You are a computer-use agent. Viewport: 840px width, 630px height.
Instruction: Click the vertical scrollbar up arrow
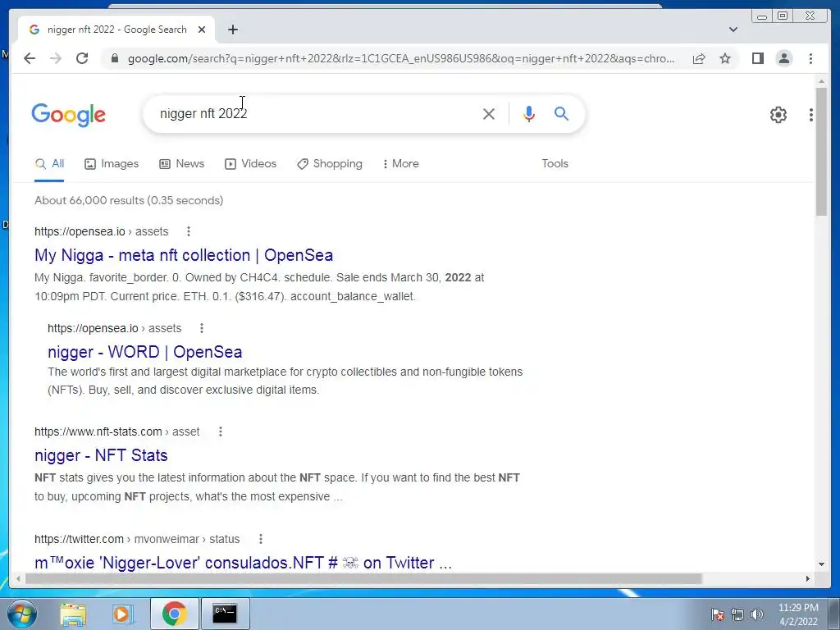tap(821, 81)
